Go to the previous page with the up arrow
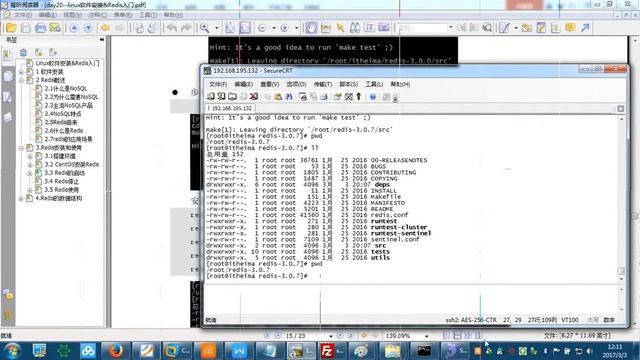Screen dimensions: 640x360 [x=73, y=28]
